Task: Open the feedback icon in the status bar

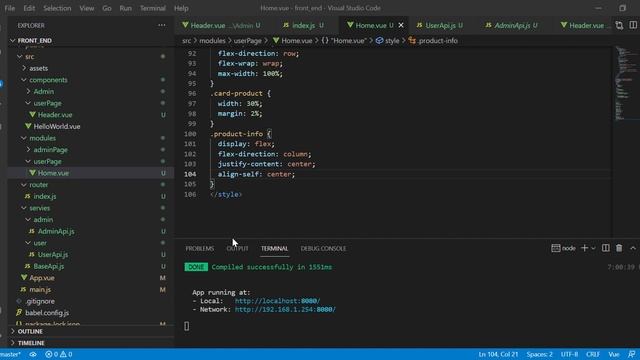Action: pyautogui.click(x=631, y=354)
